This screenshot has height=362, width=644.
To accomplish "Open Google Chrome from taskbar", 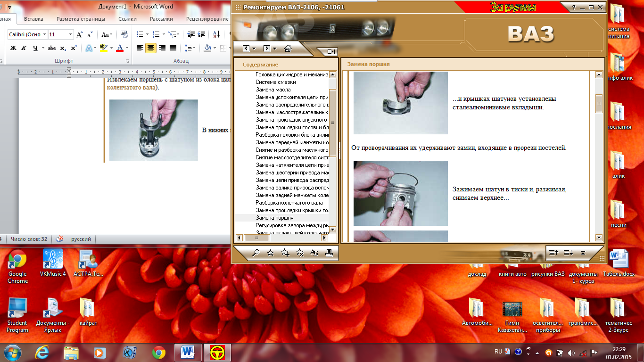I will tap(159, 352).
